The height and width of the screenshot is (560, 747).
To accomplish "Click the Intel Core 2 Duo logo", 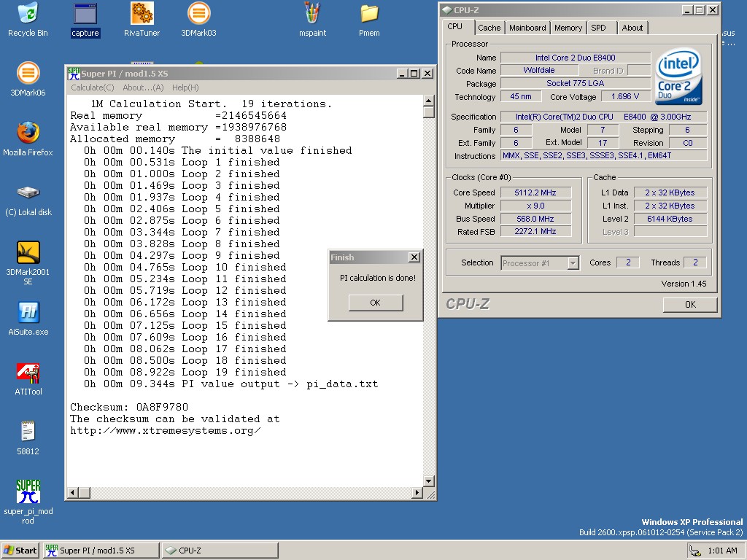I will 678,76.
